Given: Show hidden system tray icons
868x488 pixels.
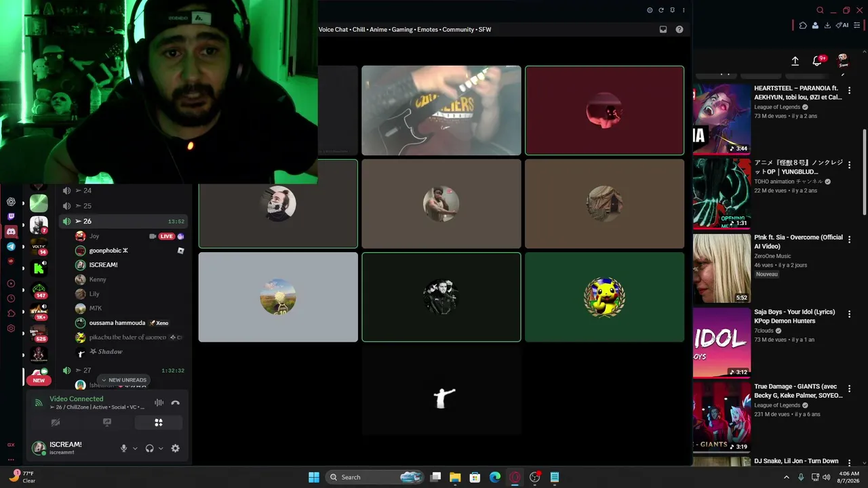Looking at the screenshot, I should (787, 477).
